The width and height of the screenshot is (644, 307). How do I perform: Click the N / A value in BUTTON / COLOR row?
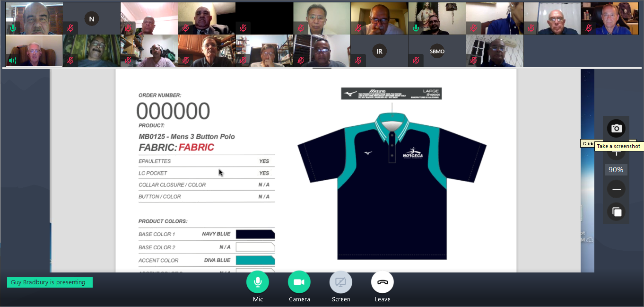click(x=264, y=197)
